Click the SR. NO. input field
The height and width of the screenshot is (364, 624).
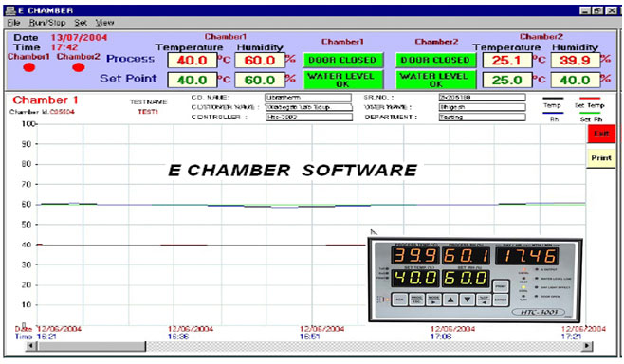[x=482, y=98]
